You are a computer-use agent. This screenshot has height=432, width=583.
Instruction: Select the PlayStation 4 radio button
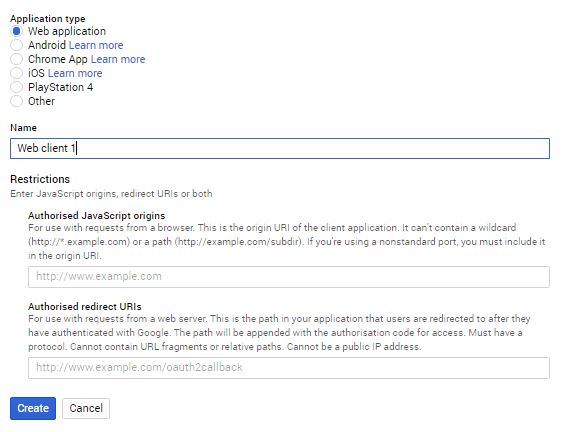(16, 87)
